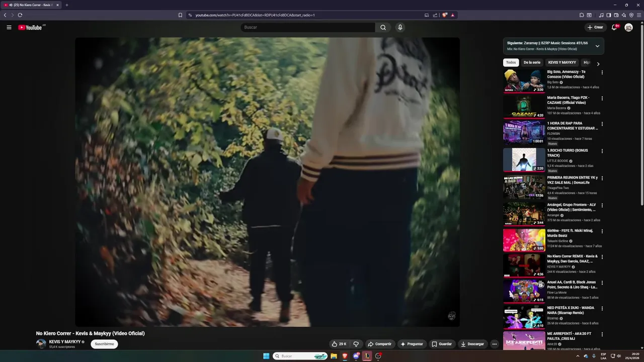Open options for No Kiero Correr REMIX
Screen dimensions: 644x362
602,257
